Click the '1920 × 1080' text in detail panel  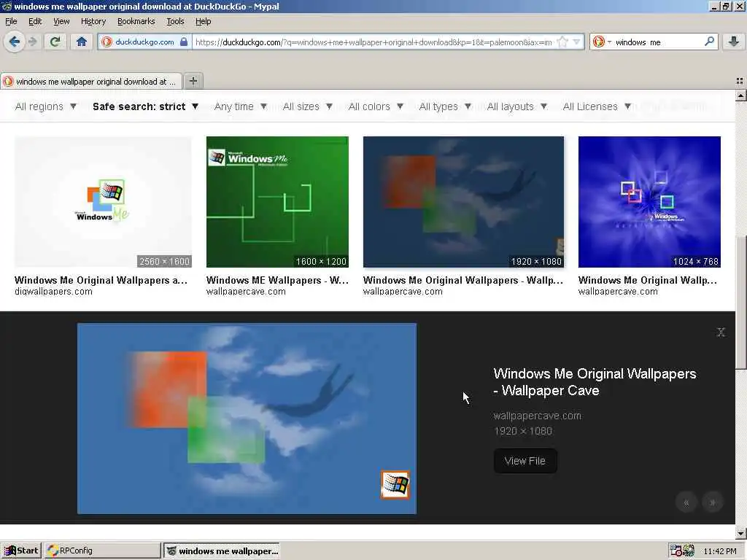pyautogui.click(x=523, y=431)
